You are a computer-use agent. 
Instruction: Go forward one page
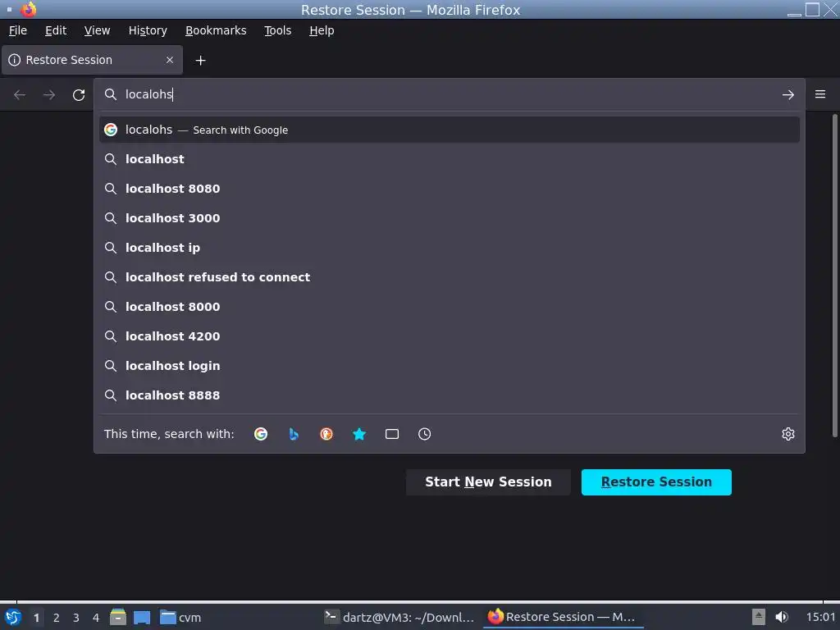point(49,95)
